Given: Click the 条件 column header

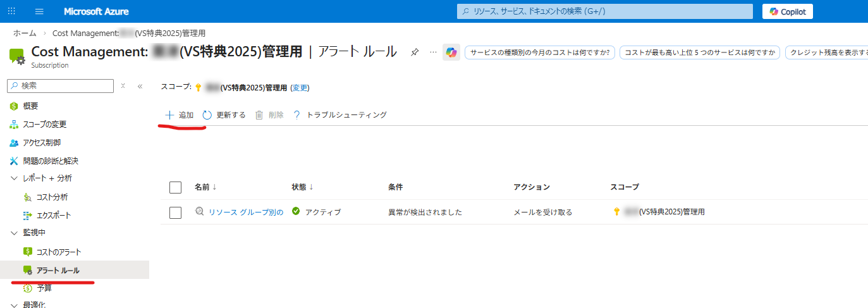Looking at the screenshot, I should tap(396, 187).
